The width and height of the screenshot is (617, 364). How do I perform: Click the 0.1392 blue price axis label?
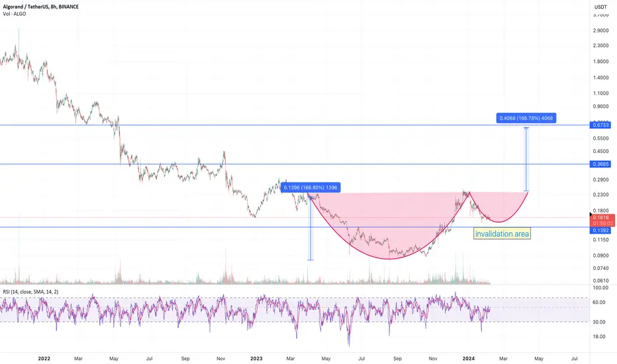coord(600,230)
